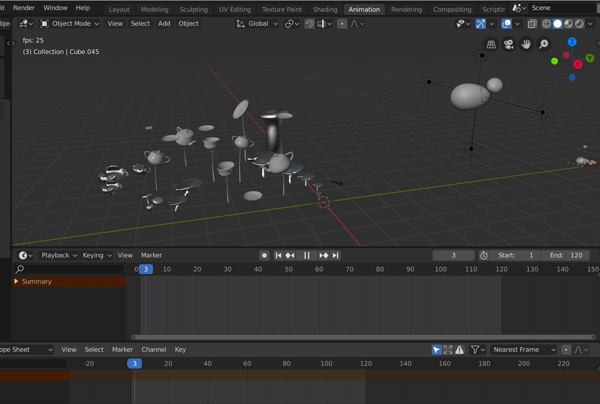The height and width of the screenshot is (404, 600).
Task: Open viewport Object menu
Action: click(x=188, y=24)
